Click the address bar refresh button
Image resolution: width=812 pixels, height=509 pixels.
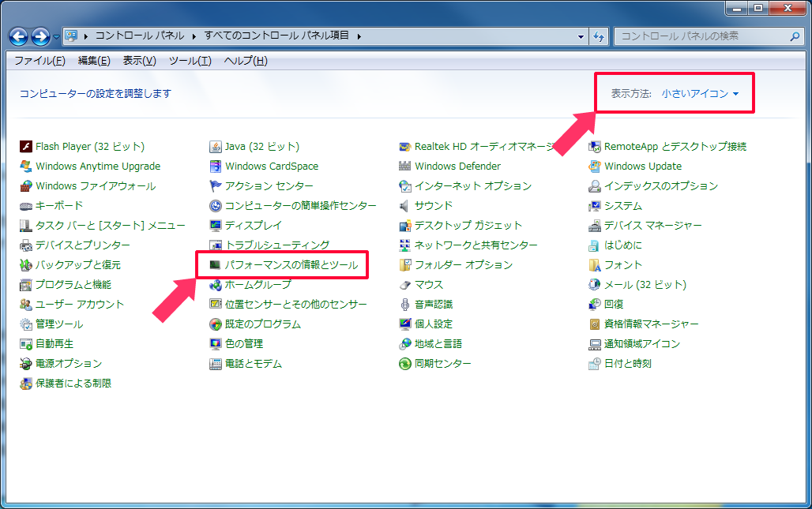599,36
